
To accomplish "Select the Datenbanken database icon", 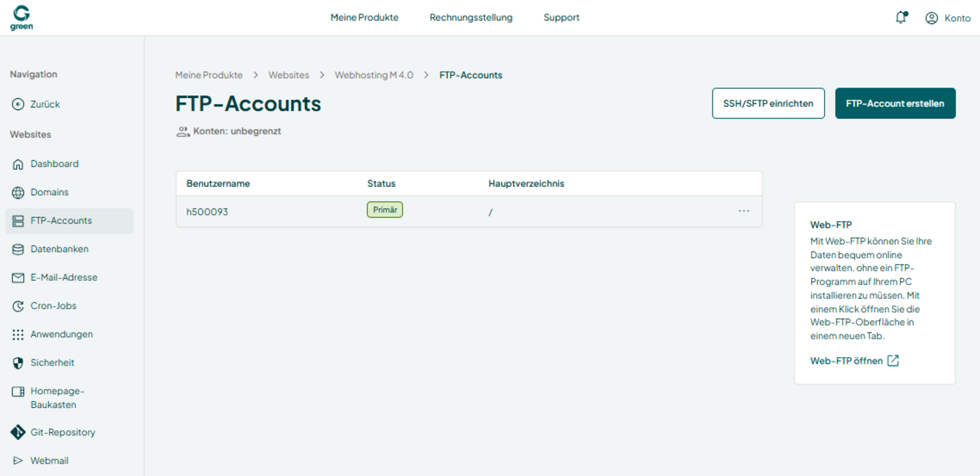I will pos(18,250).
